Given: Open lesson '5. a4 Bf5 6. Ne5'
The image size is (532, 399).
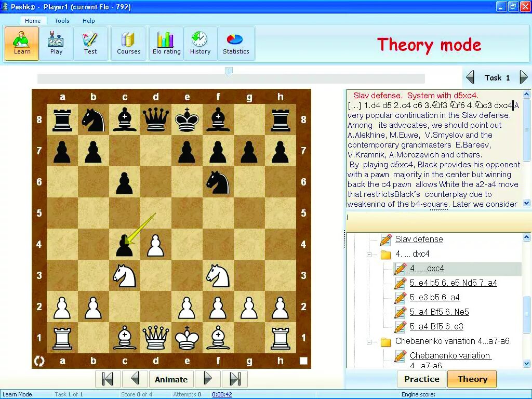Looking at the screenshot, I should [440, 312].
